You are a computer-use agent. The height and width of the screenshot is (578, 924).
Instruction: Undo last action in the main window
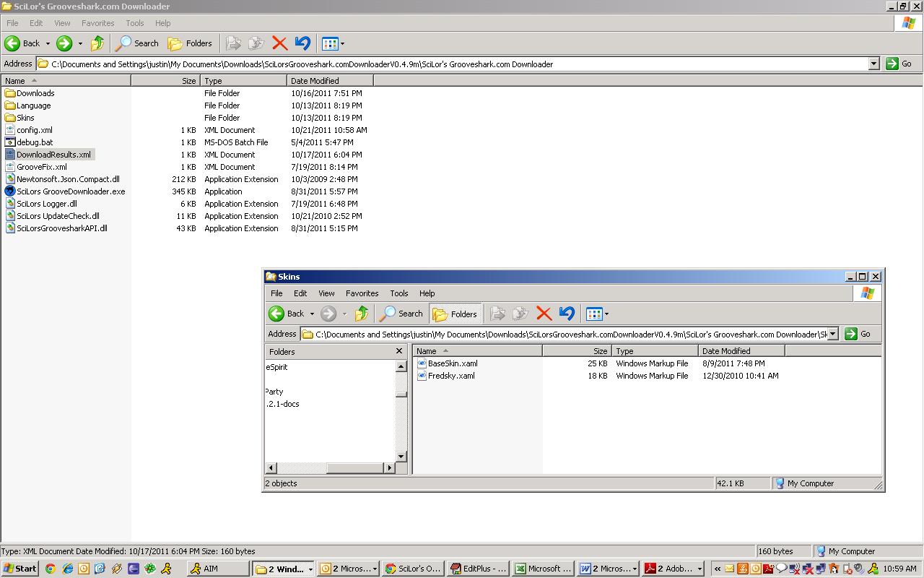tap(302, 43)
